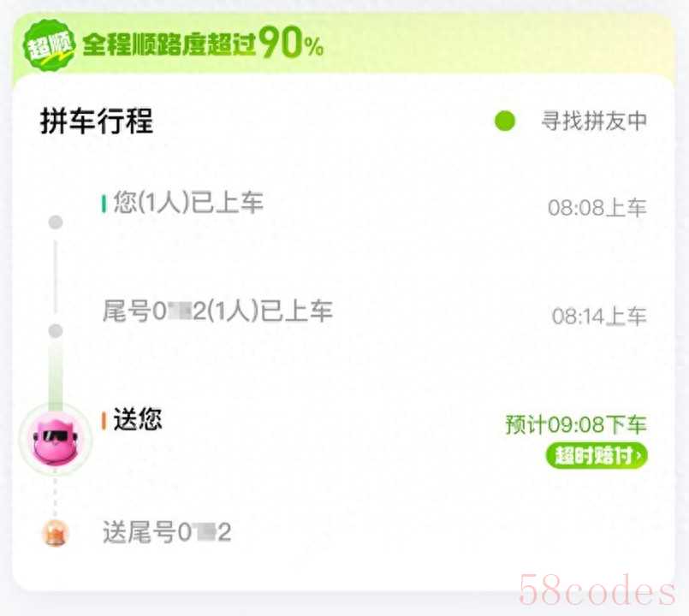The width and height of the screenshot is (689, 616).
Task: Expand the 超时赔付 chevron arrow
Action: [639, 456]
